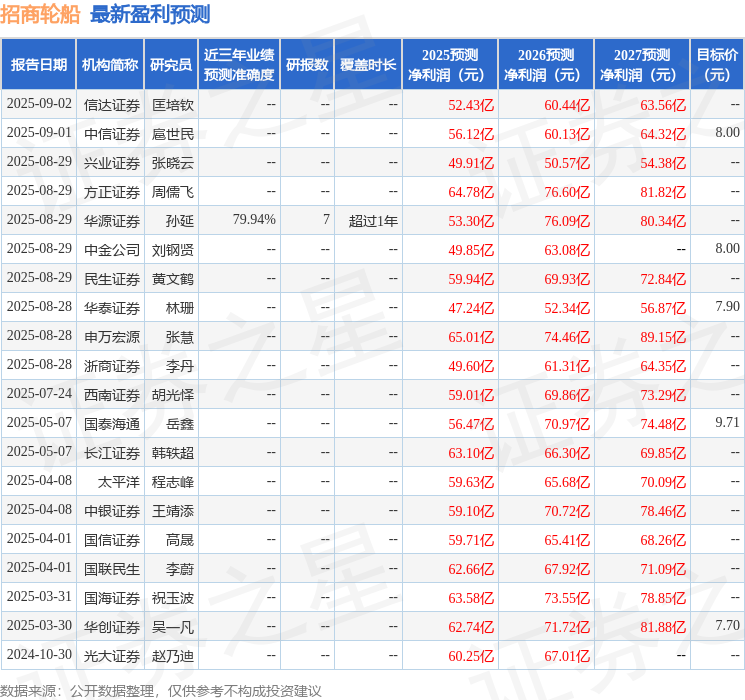Select the date 2025-07-24 cell
This screenshot has height=700, width=745.
pyautogui.click(x=39, y=394)
